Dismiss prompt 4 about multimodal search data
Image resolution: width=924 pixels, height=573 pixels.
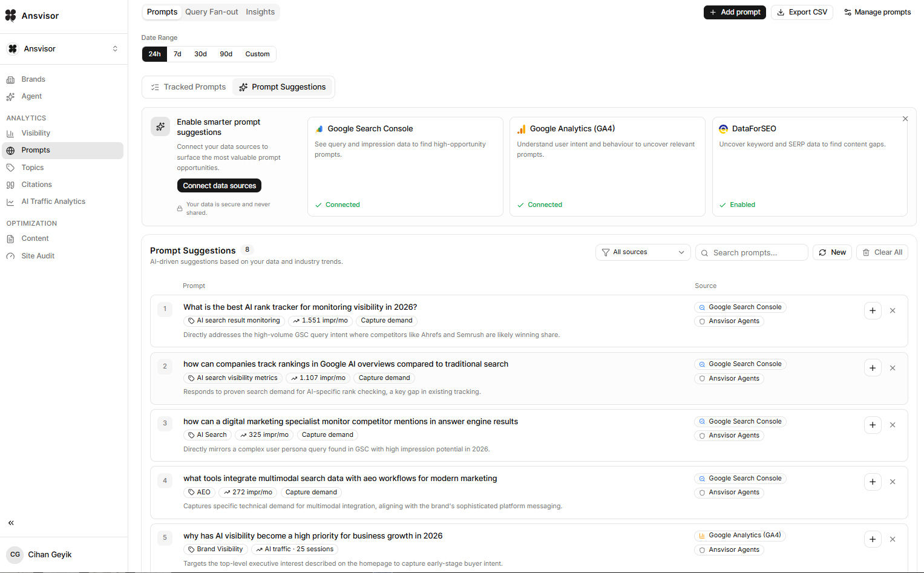pyautogui.click(x=893, y=482)
